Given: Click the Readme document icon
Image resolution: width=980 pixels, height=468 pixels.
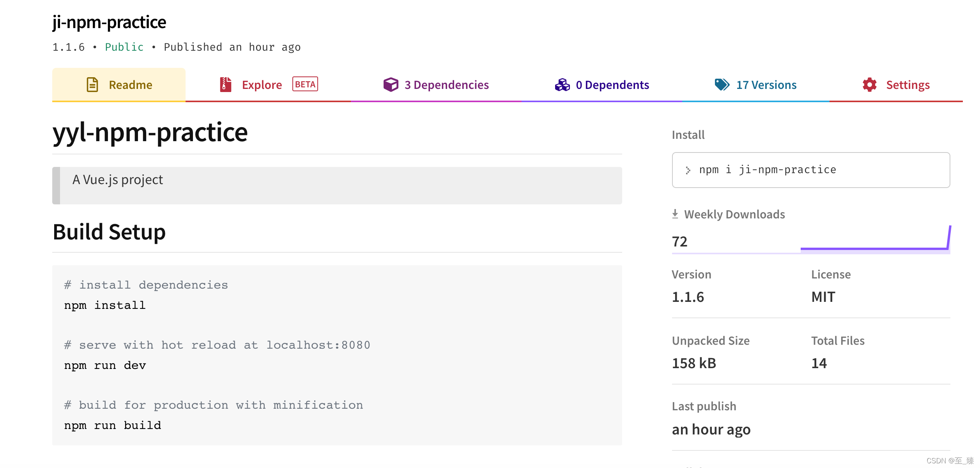Looking at the screenshot, I should coord(92,85).
